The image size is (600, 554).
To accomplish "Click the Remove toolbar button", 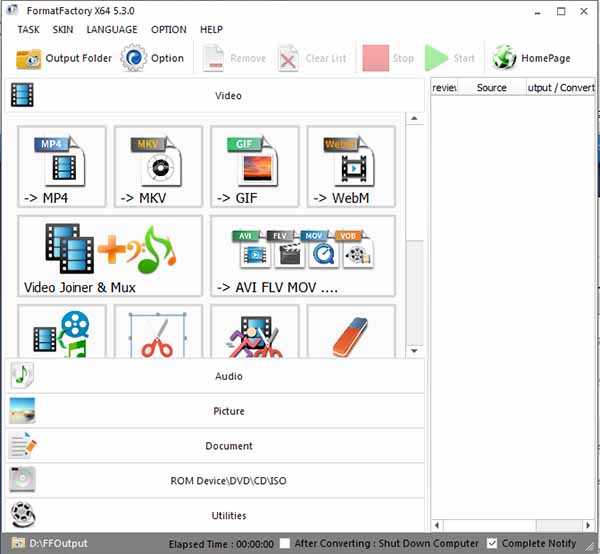I will (x=234, y=58).
